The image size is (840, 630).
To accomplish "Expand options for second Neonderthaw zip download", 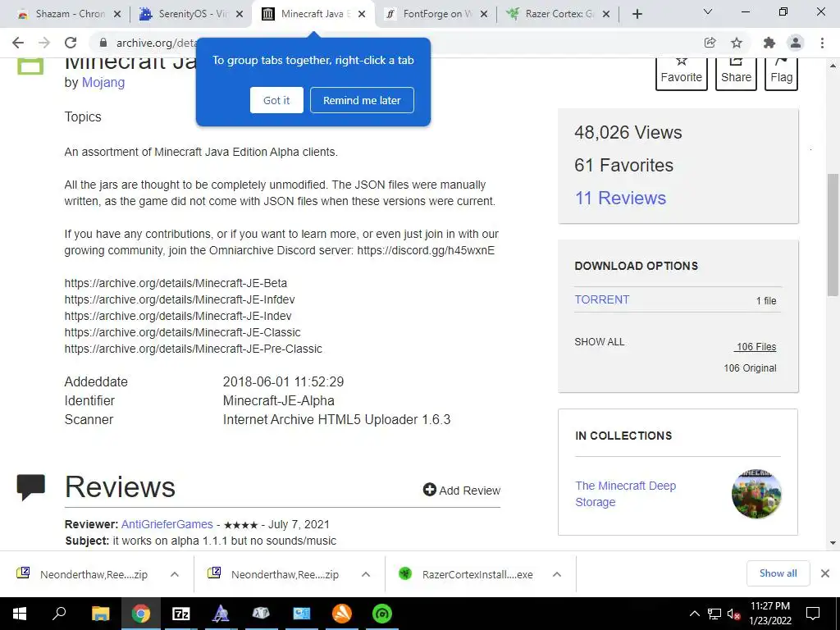I will tap(365, 574).
